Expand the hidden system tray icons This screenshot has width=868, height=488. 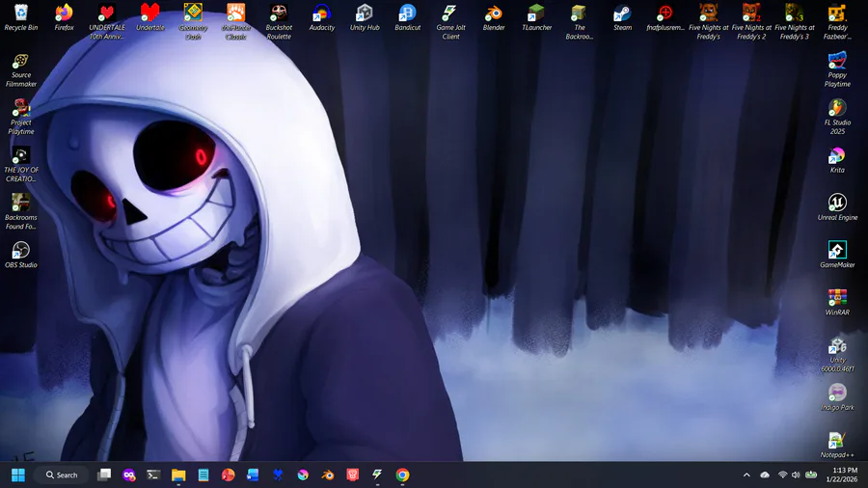(746, 474)
